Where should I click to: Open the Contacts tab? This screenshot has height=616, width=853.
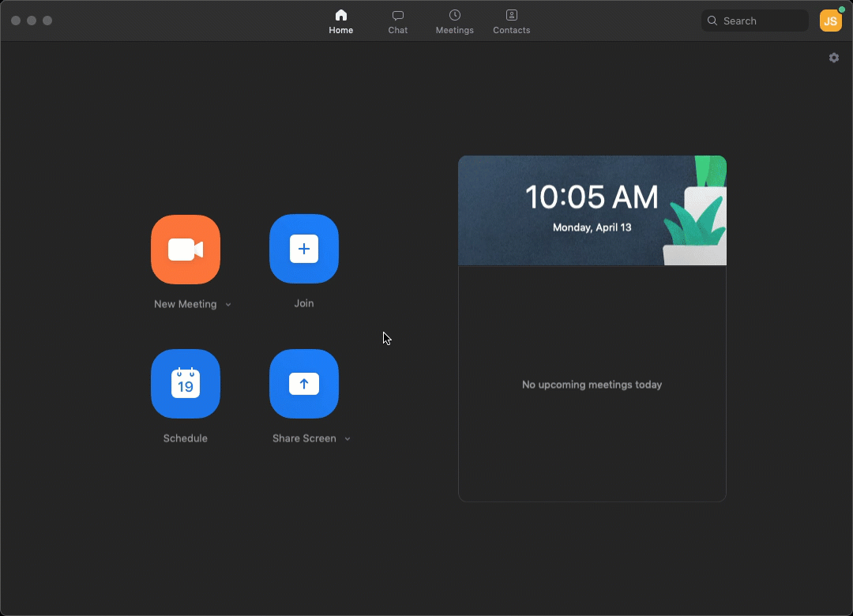pyautogui.click(x=512, y=21)
